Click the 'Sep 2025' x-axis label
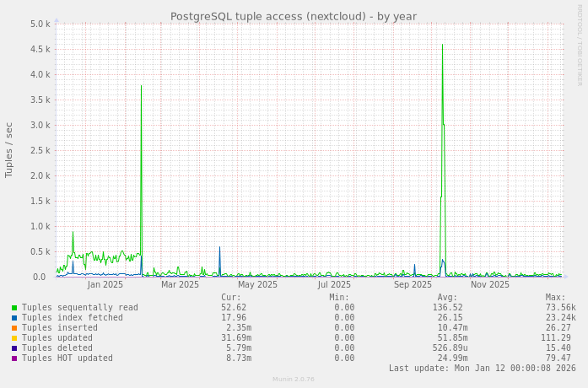The height and width of the screenshot is (388, 588). click(x=413, y=284)
